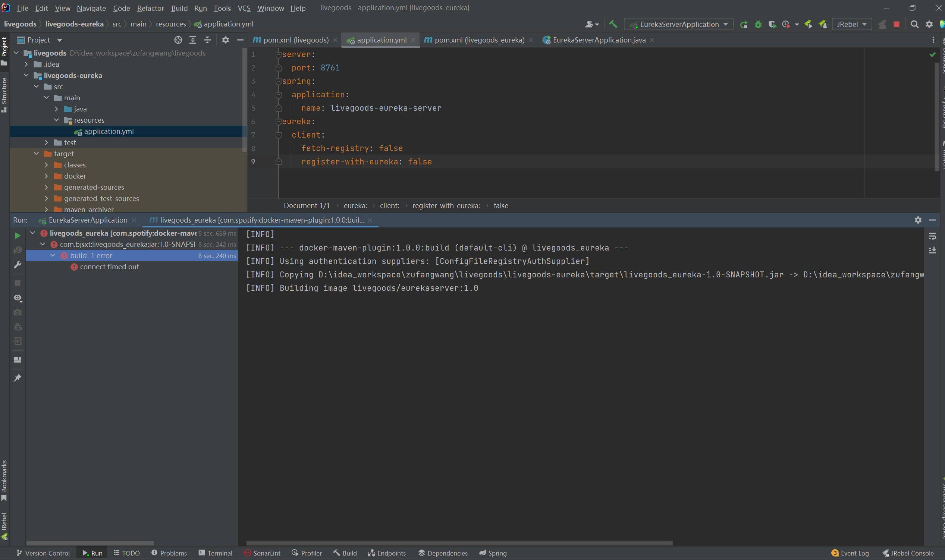Expand all in Project panel
This screenshot has width=945, height=560.
(193, 40)
